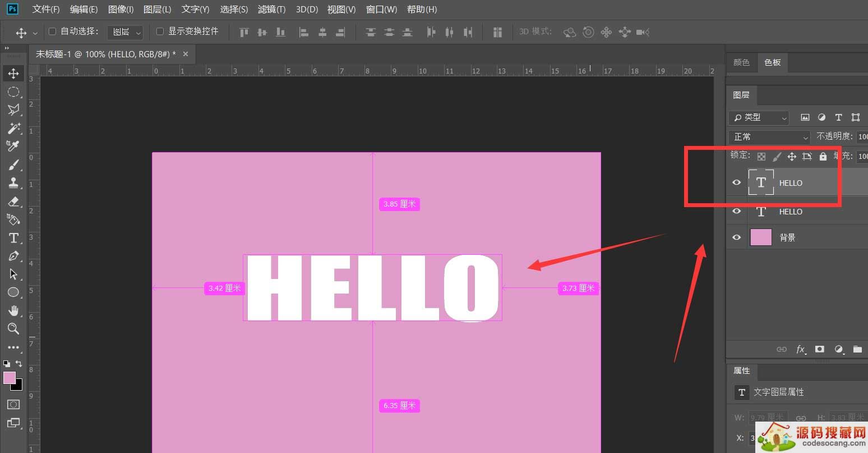Switch to the 色板 panel tab
The height and width of the screenshot is (453, 868).
(772, 62)
